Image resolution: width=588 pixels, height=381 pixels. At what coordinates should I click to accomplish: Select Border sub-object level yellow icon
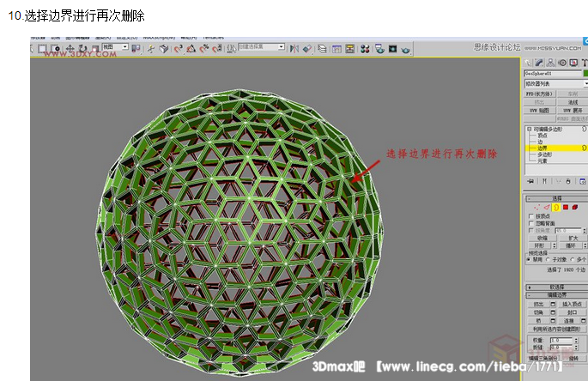(555, 208)
